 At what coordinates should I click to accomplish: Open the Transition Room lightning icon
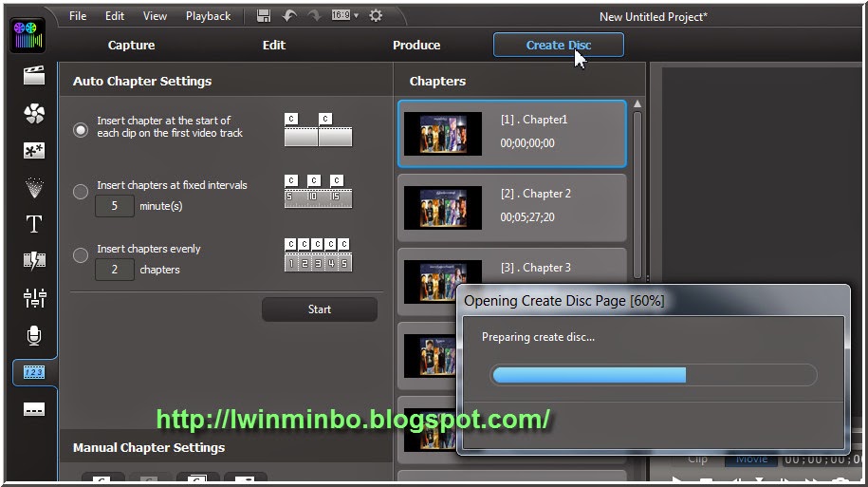pos(34,260)
